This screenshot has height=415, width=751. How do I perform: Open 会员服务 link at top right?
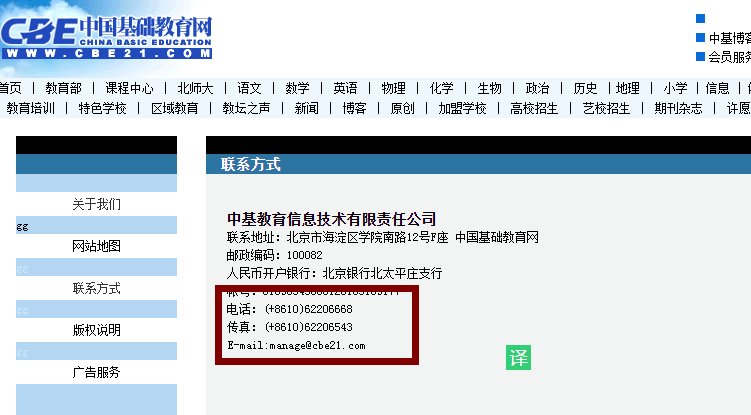pos(729,57)
